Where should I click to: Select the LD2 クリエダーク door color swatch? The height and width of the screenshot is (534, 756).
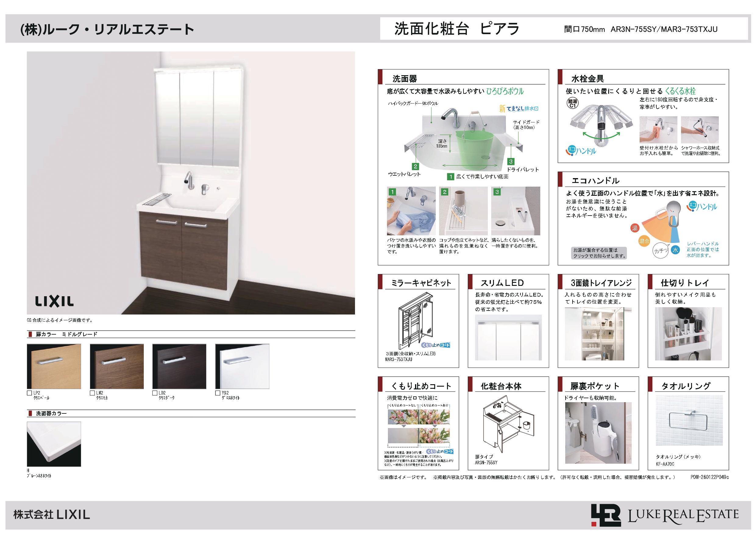[179, 367]
